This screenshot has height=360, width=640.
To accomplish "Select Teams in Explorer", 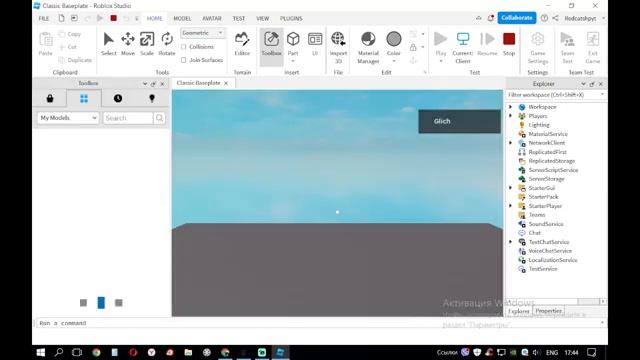I will (x=537, y=215).
